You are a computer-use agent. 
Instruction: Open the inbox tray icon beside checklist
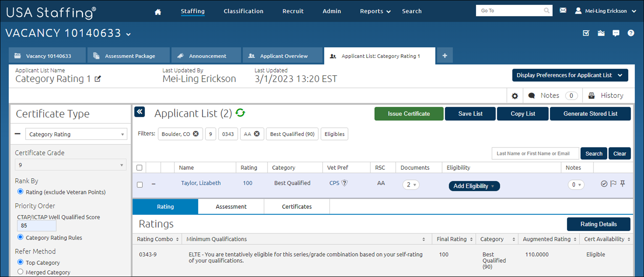pyautogui.click(x=601, y=33)
